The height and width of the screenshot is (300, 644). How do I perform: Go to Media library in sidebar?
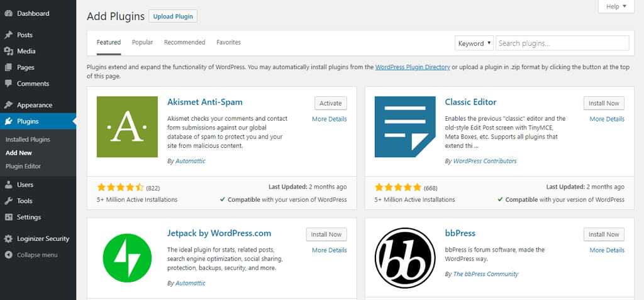pyautogui.click(x=26, y=51)
